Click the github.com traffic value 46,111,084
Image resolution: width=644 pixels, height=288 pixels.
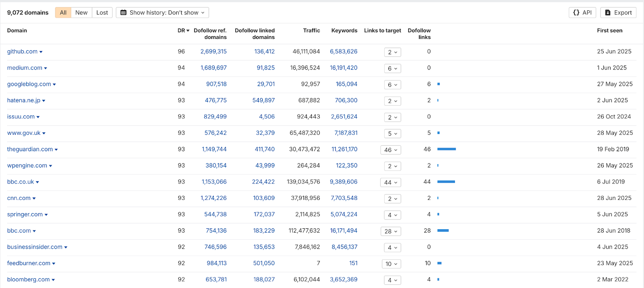coord(306,51)
